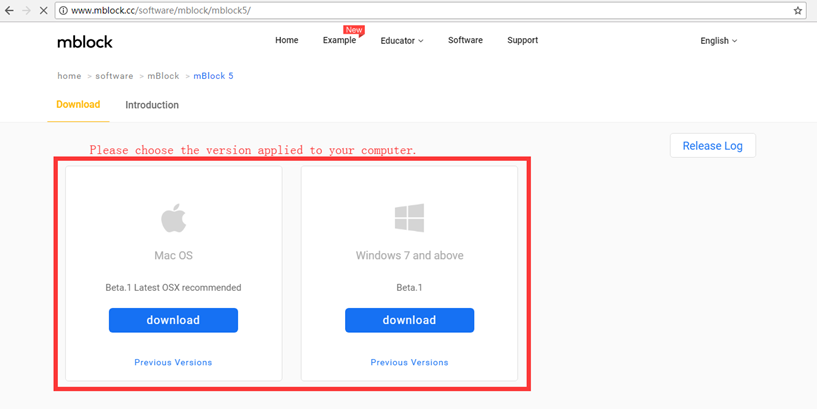Click the Windows logo in Windows card
This screenshot has height=409, width=817.
410,218
